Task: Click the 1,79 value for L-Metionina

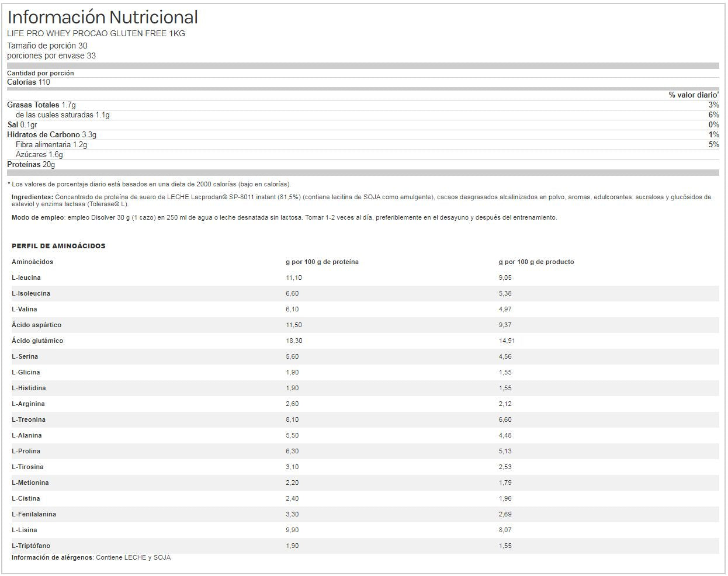Action: click(505, 483)
